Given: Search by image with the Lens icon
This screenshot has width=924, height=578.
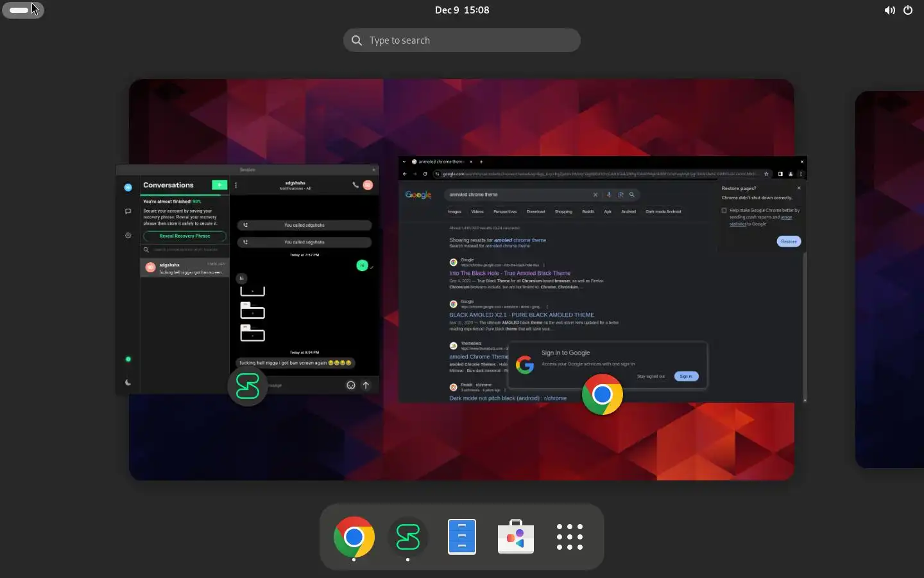Looking at the screenshot, I should click(x=620, y=195).
